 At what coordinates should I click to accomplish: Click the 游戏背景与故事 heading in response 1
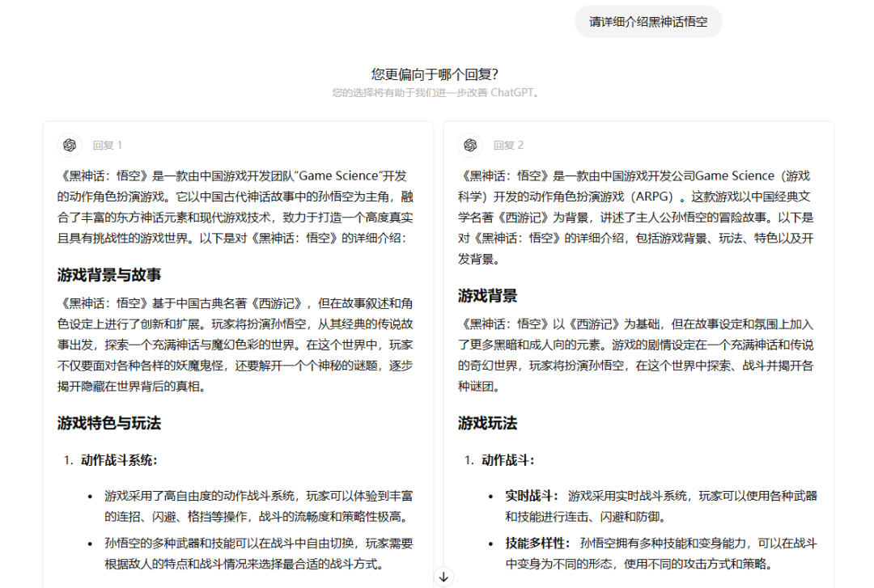point(109,274)
